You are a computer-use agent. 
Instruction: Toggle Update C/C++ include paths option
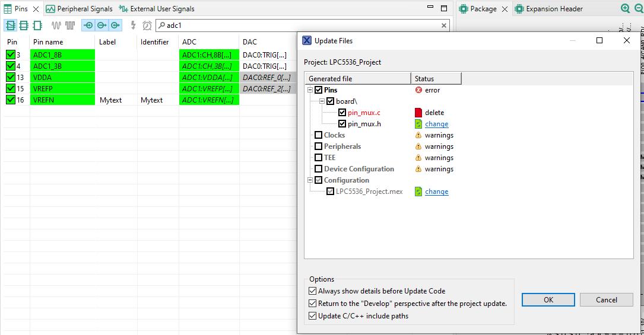[x=313, y=315]
